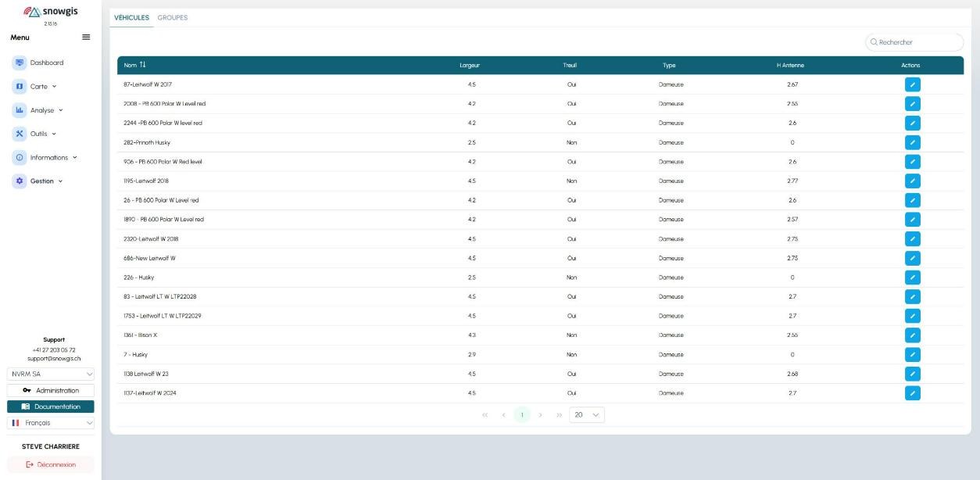Image resolution: width=980 pixels, height=480 pixels.
Task: Focus the Rechercher search field
Action: pos(914,42)
